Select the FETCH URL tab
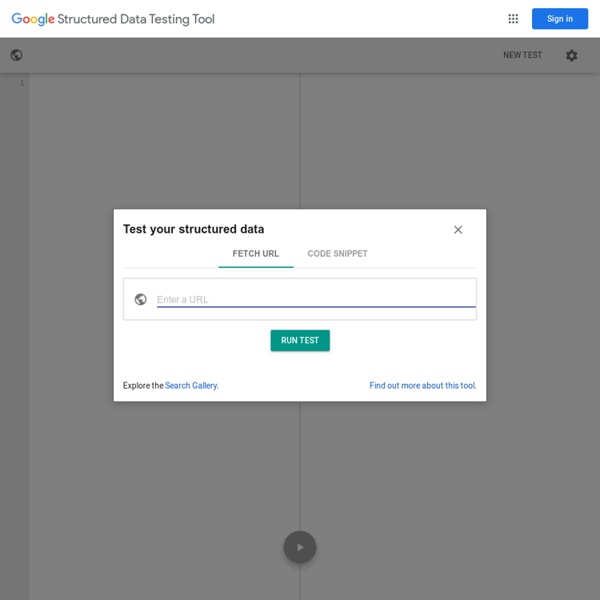 click(256, 254)
